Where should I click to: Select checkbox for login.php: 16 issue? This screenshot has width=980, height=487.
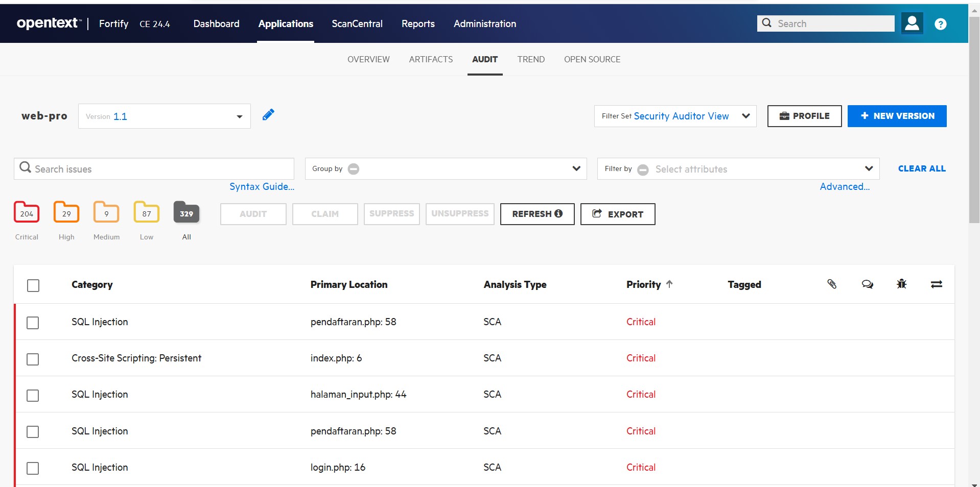coord(33,468)
